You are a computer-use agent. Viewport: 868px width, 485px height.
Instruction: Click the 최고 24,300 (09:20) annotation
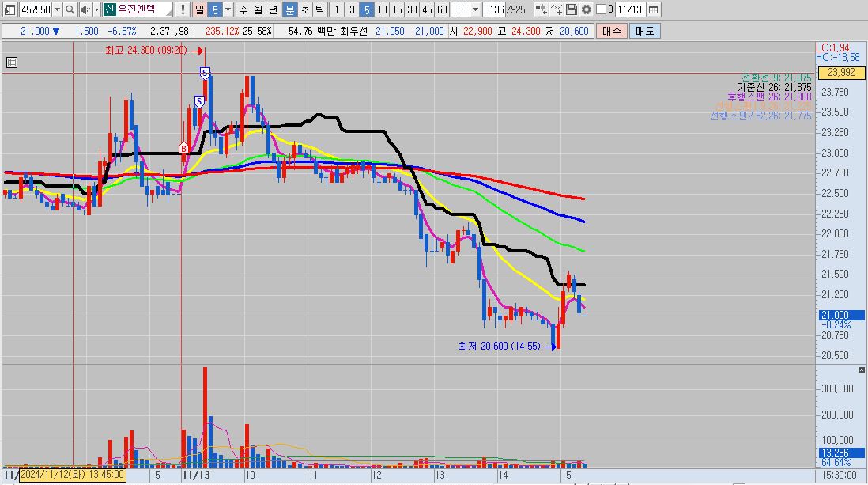[146, 51]
